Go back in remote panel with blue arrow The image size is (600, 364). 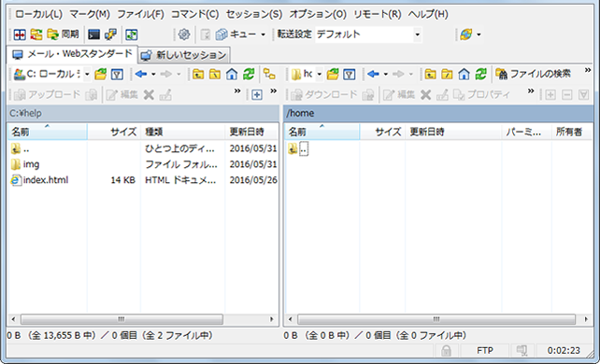pyautogui.click(x=373, y=74)
